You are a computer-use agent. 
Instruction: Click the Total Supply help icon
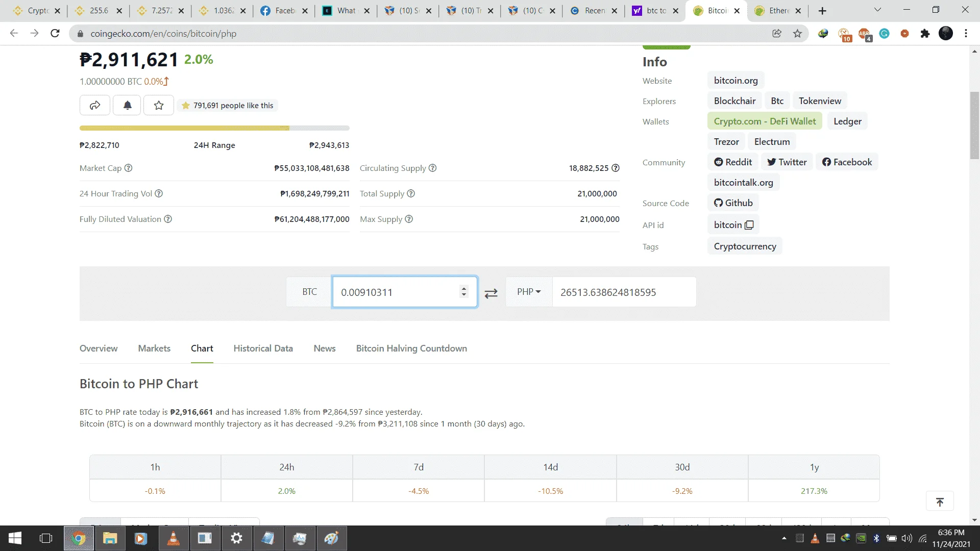click(x=411, y=193)
